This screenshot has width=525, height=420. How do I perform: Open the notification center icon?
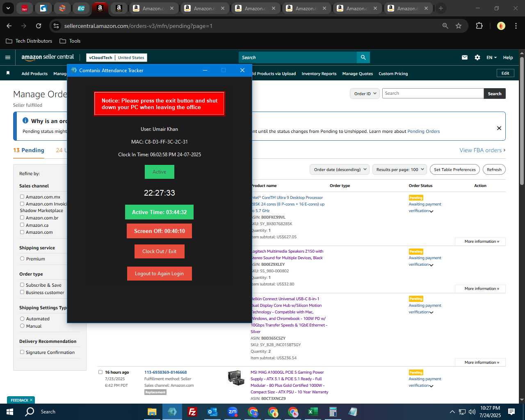(511, 412)
